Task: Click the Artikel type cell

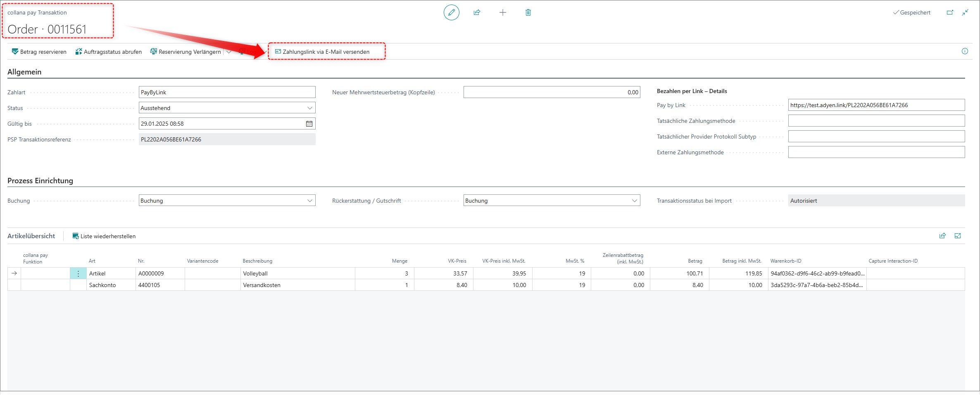Action: (x=111, y=273)
